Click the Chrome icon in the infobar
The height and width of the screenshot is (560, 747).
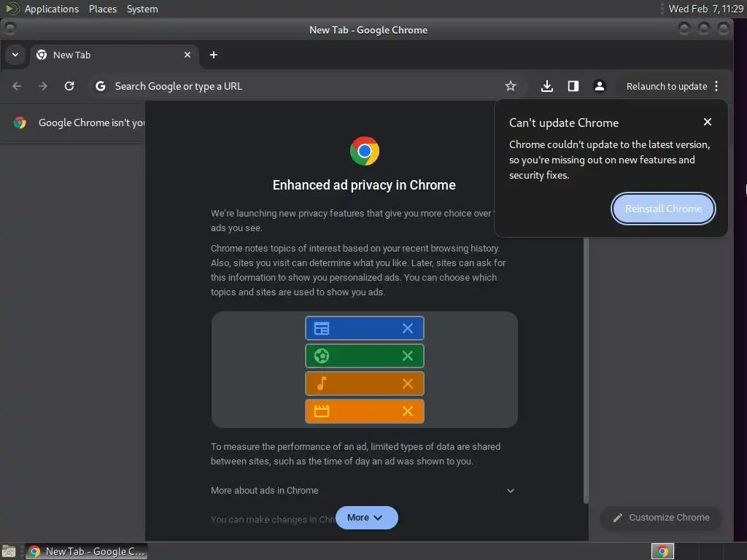[20, 122]
